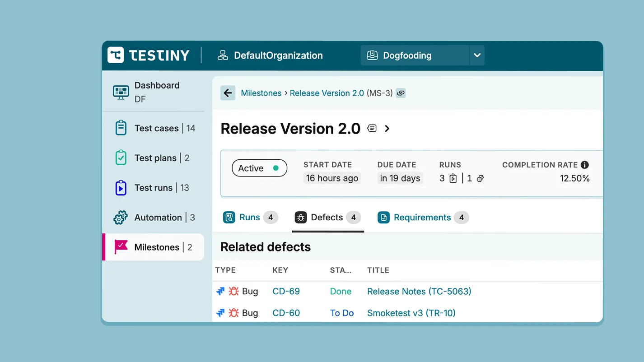Image resolution: width=644 pixels, height=362 pixels.
Task: Click the note icon beside the Release Version title
Action: click(x=372, y=128)
